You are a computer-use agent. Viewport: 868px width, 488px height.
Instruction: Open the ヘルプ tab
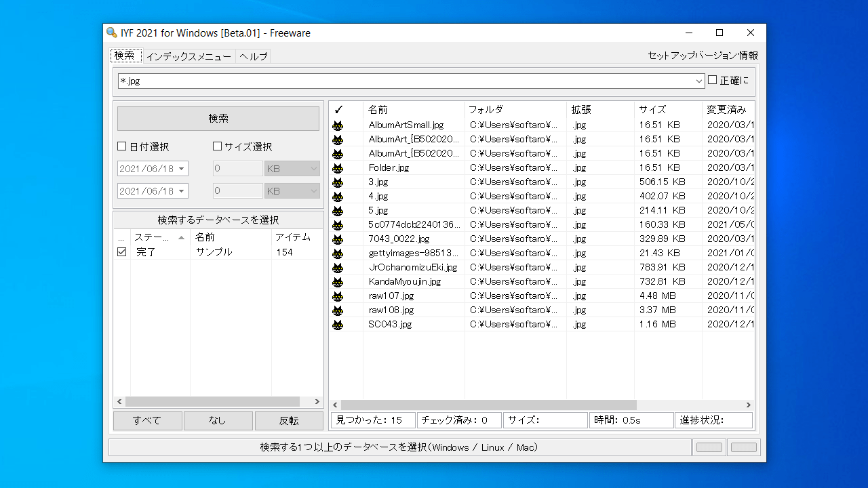(x=253, y=57)
